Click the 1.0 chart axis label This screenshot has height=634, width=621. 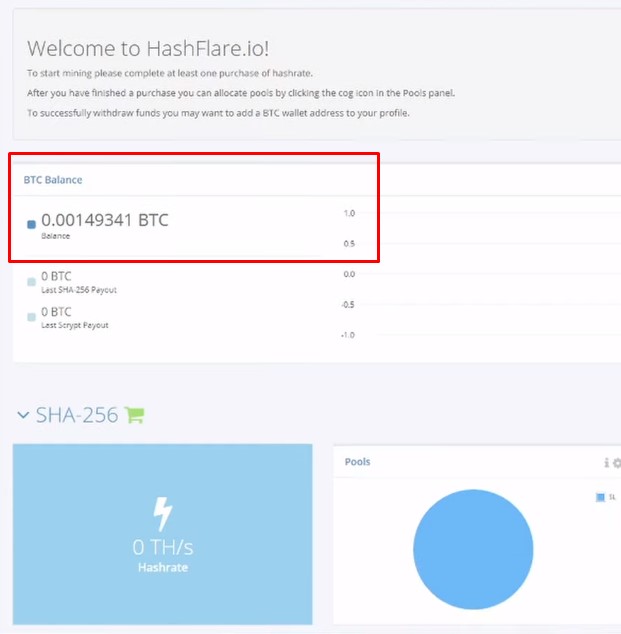(349, 213)
